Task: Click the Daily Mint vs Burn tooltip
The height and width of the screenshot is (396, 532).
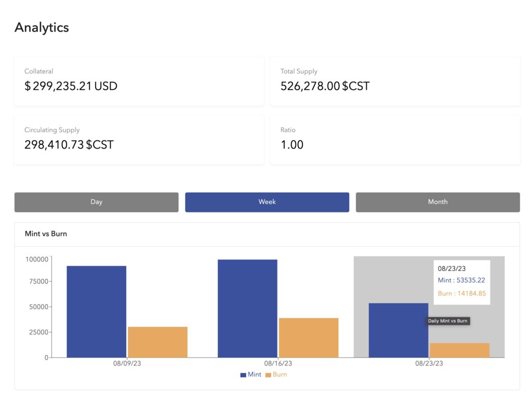Action: 447,321
